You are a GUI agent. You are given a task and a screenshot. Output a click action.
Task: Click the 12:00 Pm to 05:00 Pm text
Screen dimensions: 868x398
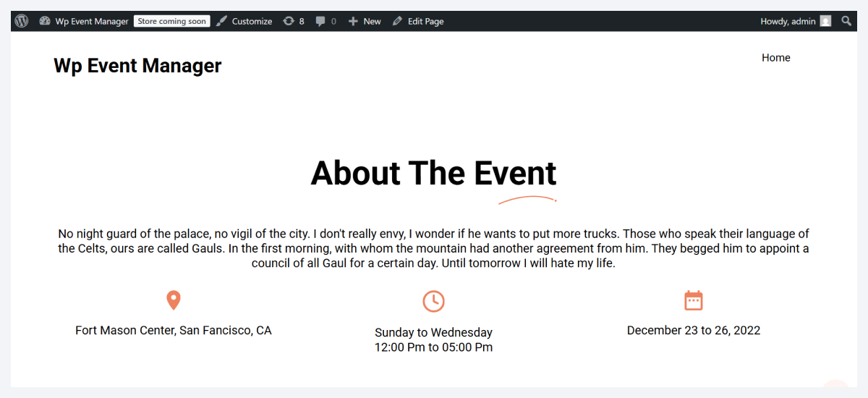[x=433, y=347]
